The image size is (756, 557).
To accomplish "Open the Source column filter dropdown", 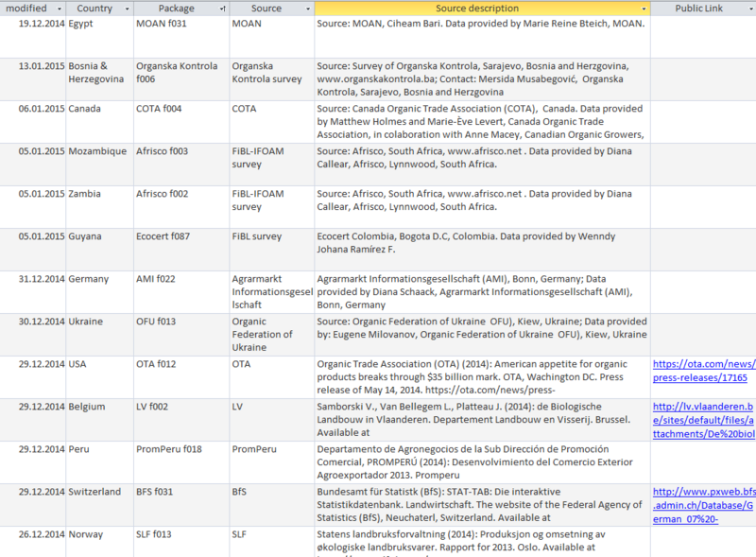I will 308,9.
